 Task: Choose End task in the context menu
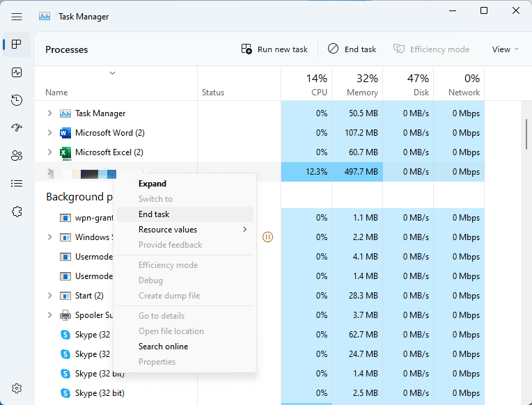point(185,214)
